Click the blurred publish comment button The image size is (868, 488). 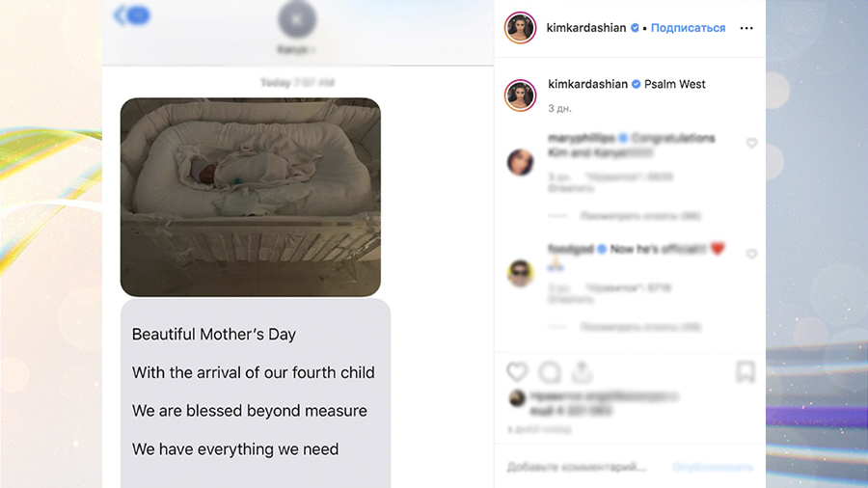click(713, 468)
